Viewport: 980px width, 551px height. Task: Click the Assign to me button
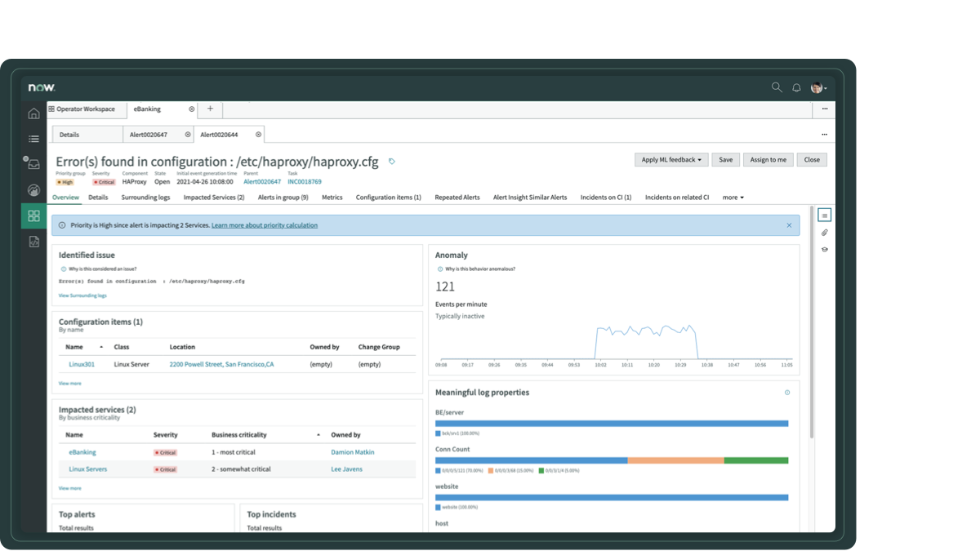pyautogui.click(x=768, y=159)
